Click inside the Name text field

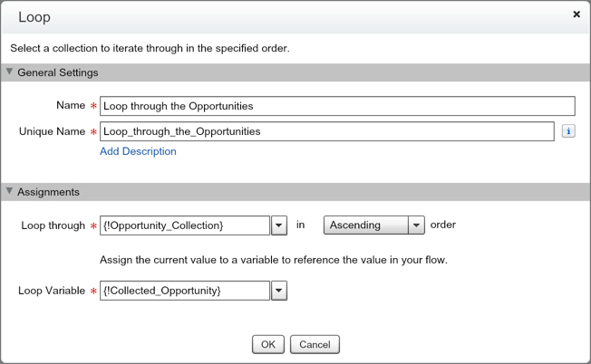pyautogui.click(x=337, y=106)
